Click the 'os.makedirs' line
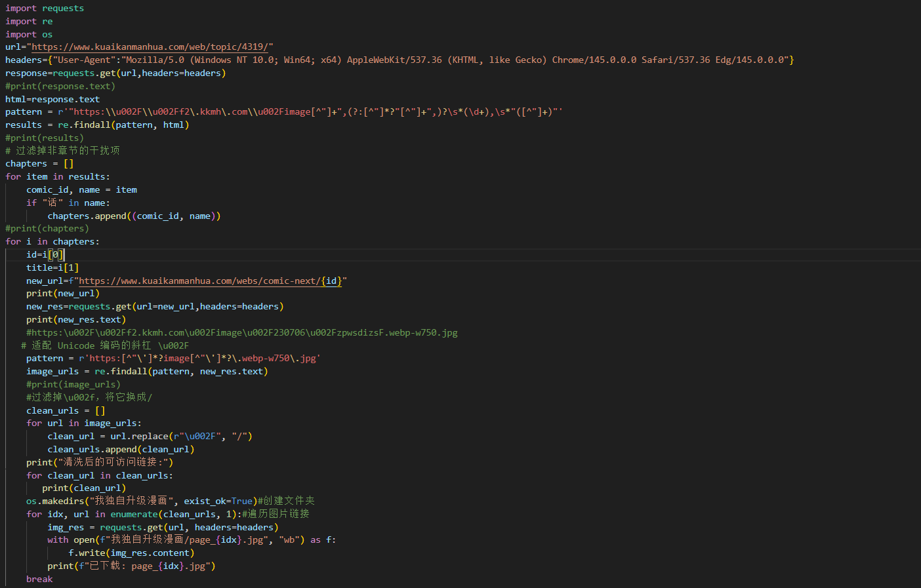Viewport: 921px width, 588px height. (x=171, y=501)
